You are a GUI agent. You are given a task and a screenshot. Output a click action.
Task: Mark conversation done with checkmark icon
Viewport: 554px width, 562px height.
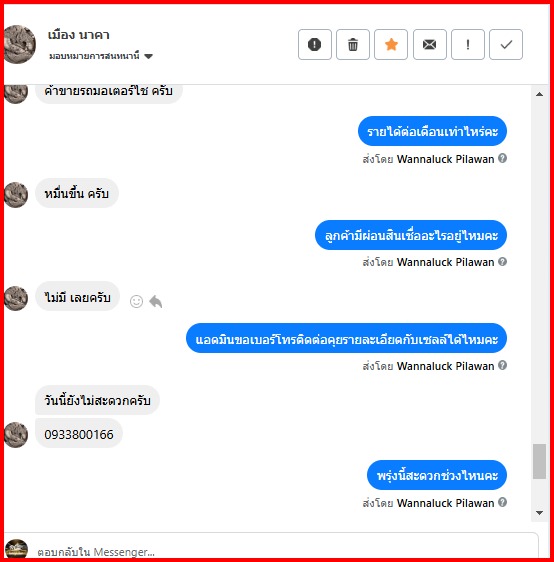click(506, 44)
